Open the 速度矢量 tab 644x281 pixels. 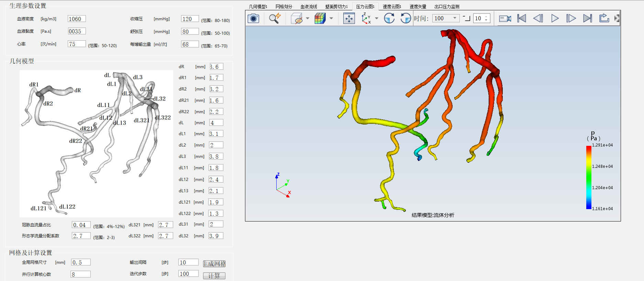[418, 7]
